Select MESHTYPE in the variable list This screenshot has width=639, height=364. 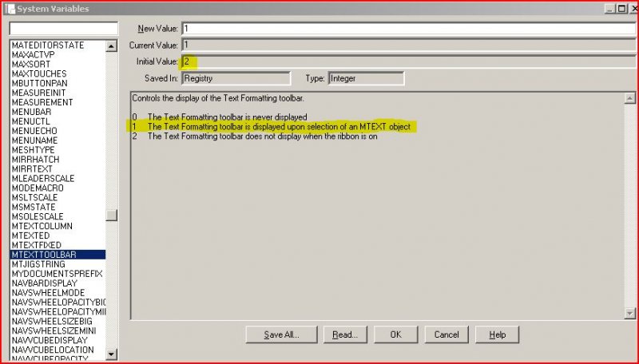(58, 150)
